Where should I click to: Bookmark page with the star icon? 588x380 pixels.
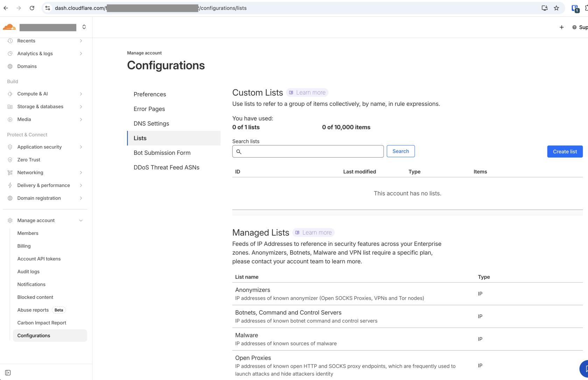556,8
